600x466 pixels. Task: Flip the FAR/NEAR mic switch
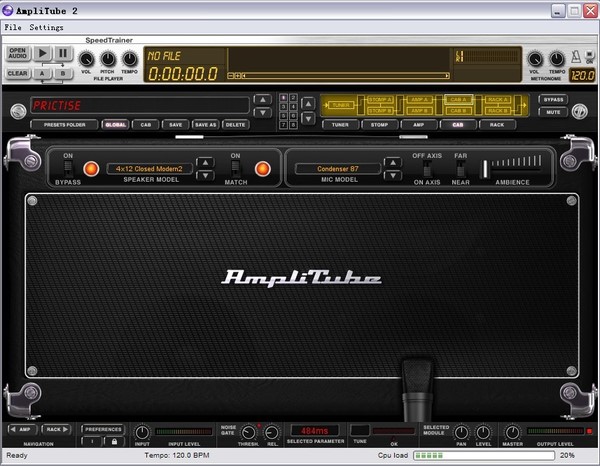click(x=461, y=168)
